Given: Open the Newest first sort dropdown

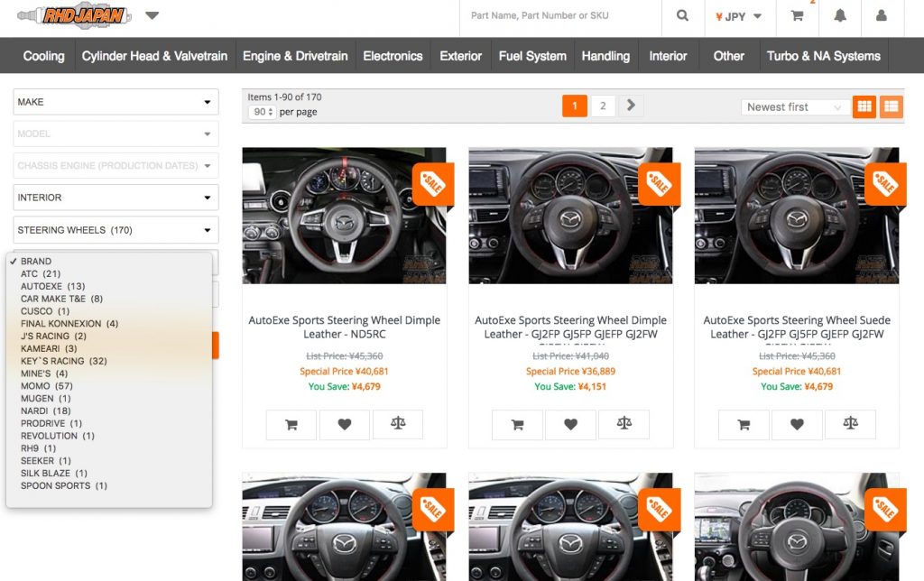Looking at the screenshot, I should (x=794, y=106).
